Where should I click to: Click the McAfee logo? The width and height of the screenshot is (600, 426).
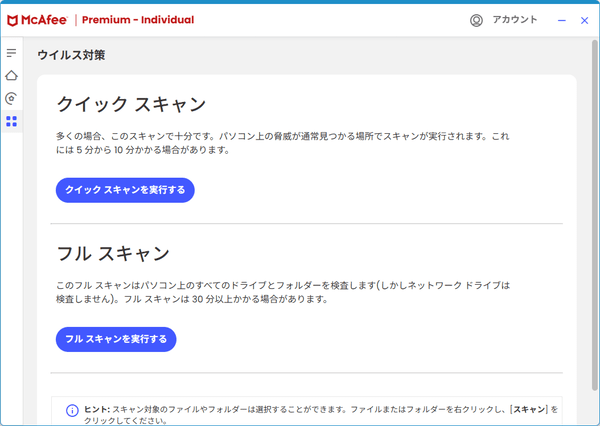(37, 20)
